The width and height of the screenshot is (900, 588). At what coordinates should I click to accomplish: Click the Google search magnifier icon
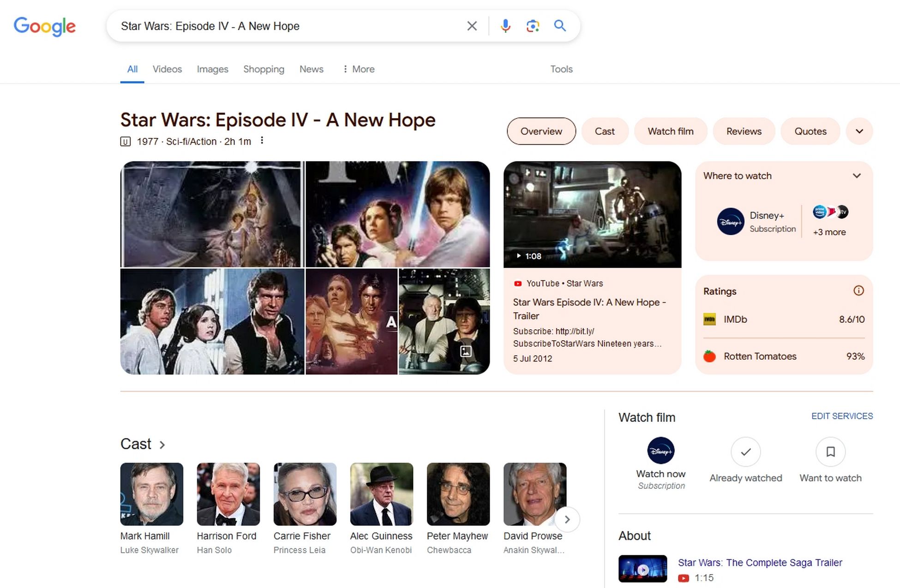click(560, 25)
